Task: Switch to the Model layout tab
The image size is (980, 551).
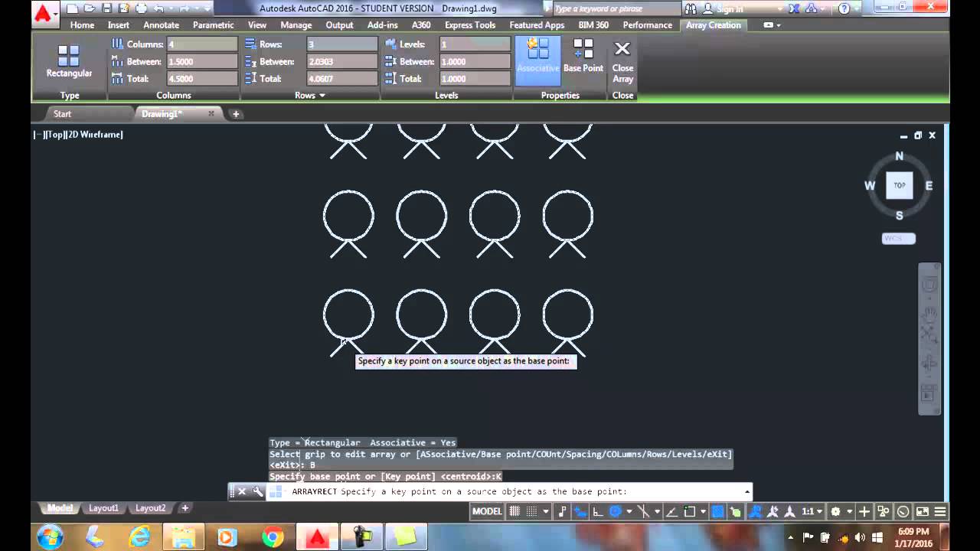Action: coord(60,508)
